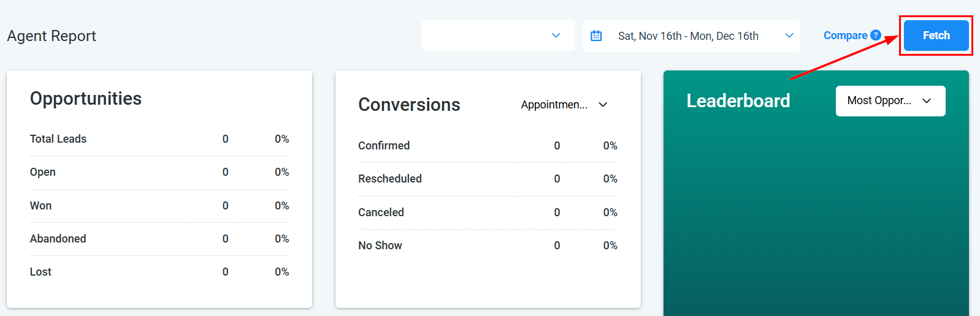Screen dimensions: 980x316
Task: Click inside the empty agent selection field
Action: [x=484, y=36]
